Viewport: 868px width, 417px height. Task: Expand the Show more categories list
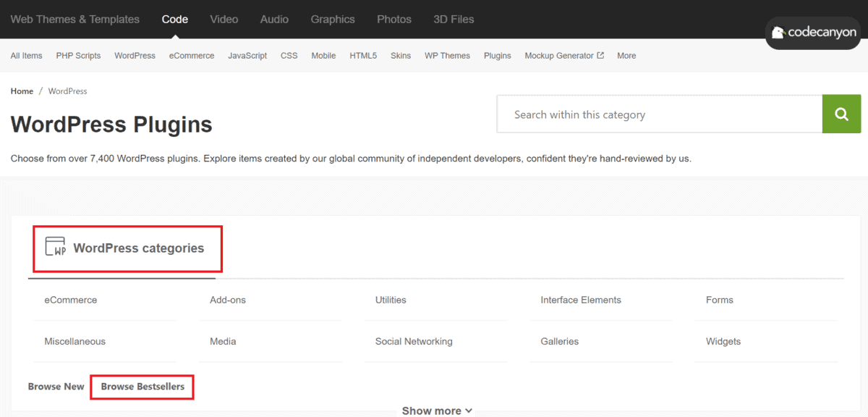(x=437, y=410)
